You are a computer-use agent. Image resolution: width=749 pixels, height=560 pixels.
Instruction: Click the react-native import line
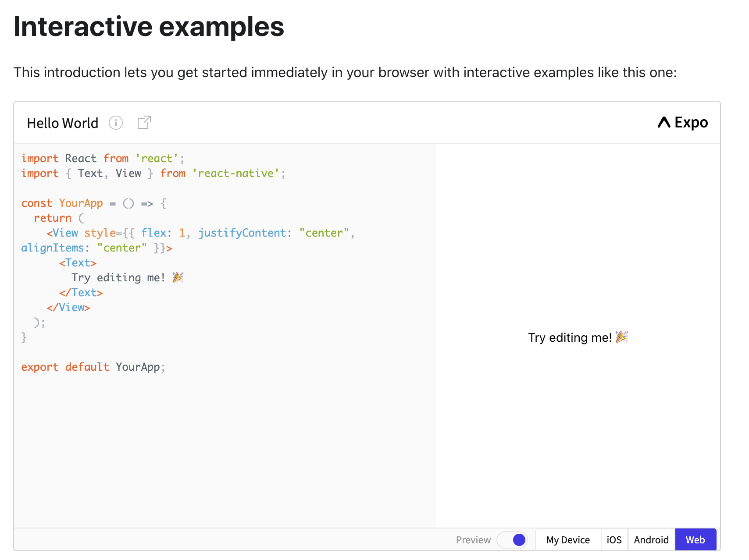point(153,173)
